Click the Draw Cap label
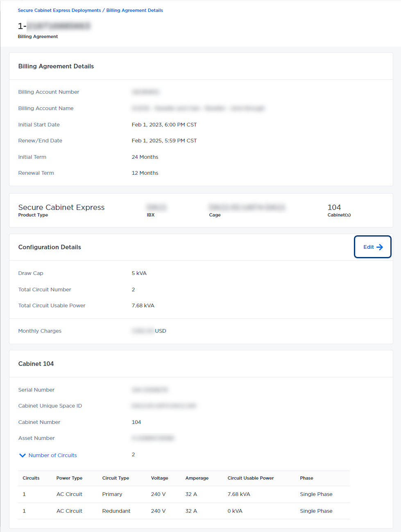 click(x=31, y=273)
